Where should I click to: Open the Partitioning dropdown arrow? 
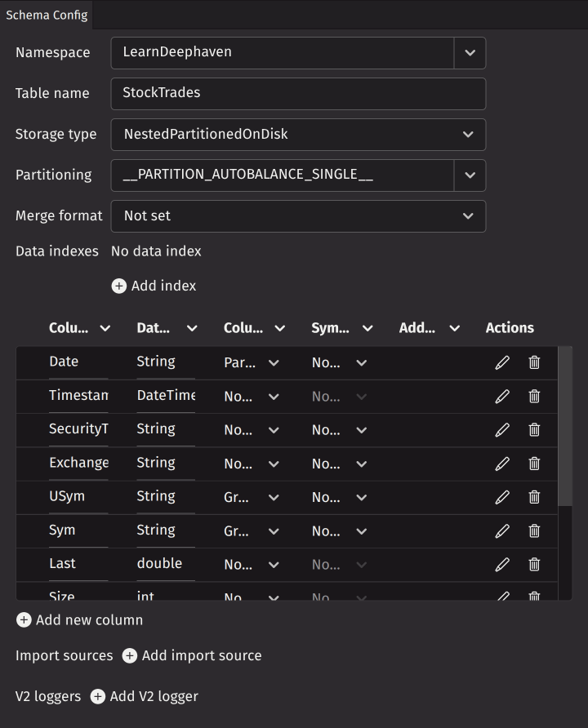470,175
